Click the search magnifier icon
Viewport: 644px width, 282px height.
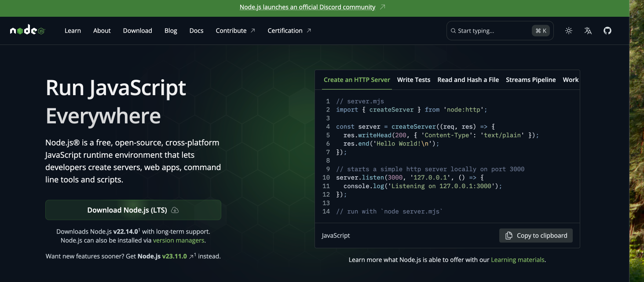point(453,31)
